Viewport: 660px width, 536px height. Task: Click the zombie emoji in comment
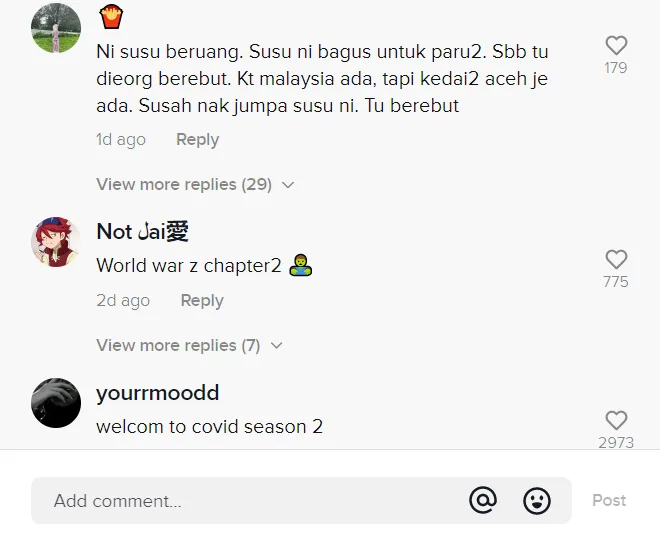tap(301, 265)
